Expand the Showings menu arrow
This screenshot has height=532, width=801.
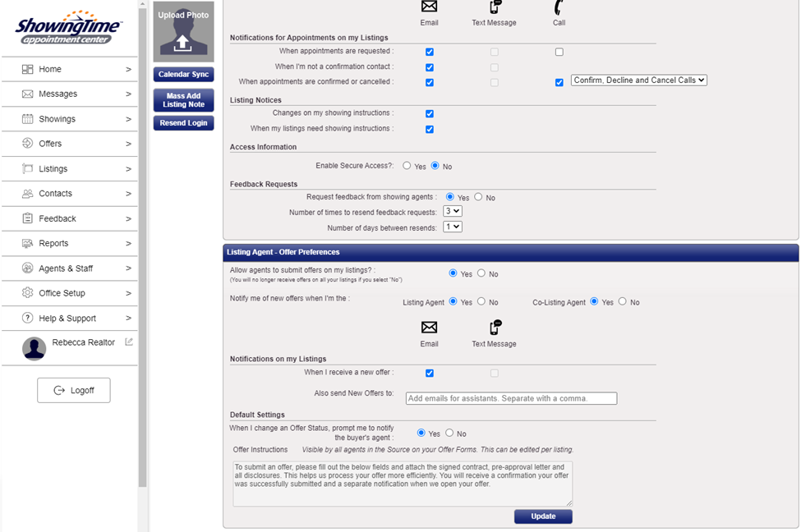(x=129, y=119)
